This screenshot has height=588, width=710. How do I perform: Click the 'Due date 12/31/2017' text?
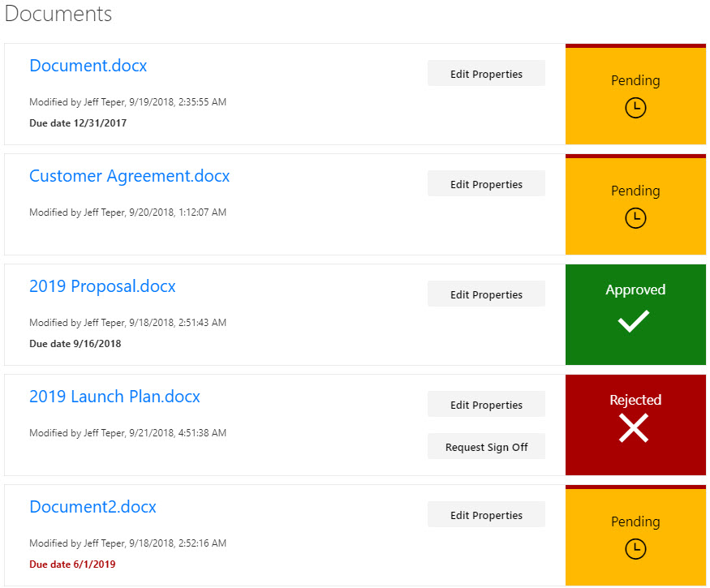(x=78, y=123)
